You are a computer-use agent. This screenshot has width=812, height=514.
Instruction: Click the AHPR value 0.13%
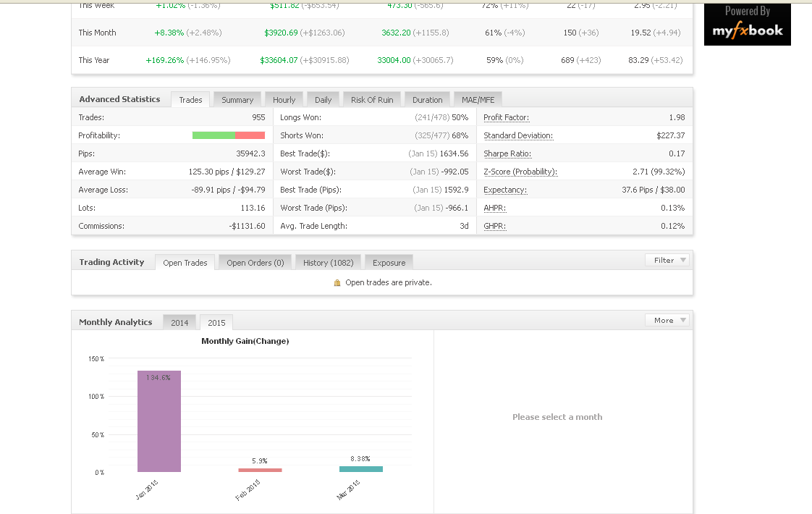point(673,208)
